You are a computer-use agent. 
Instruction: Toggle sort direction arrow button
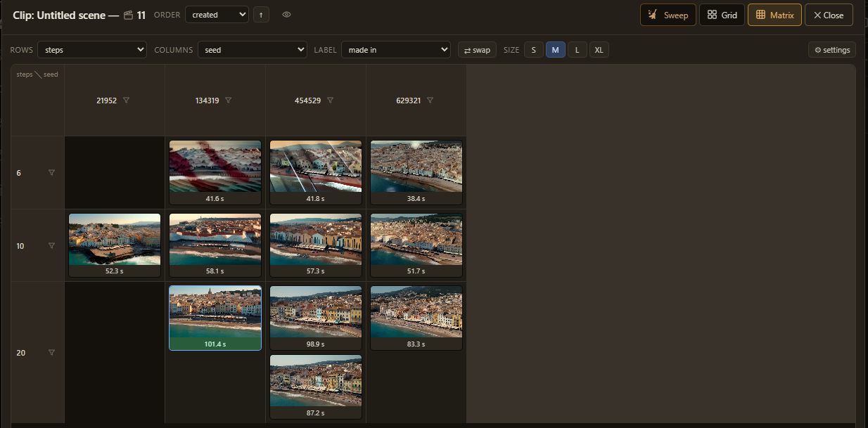[x=261, y=14]
